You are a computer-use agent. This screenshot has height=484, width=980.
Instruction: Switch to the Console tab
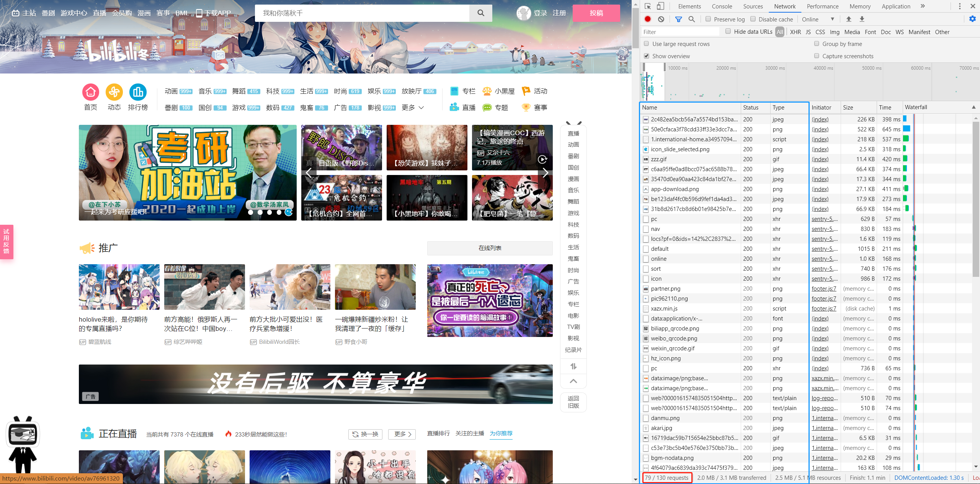click(x=722, y=6)
